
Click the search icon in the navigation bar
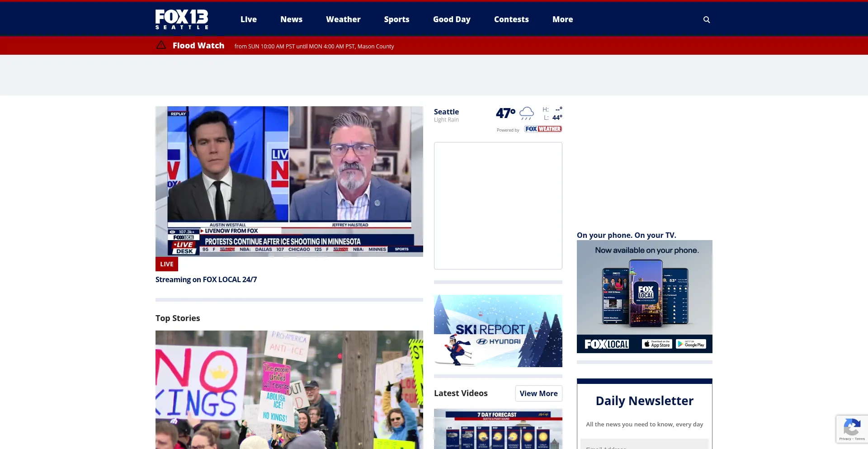[707, 19]
